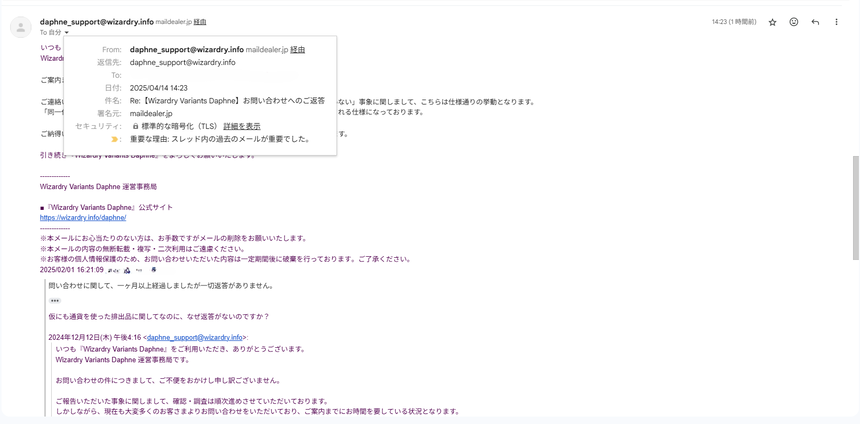Click 問い合わせに関して quoted message line

coord(161,286)
